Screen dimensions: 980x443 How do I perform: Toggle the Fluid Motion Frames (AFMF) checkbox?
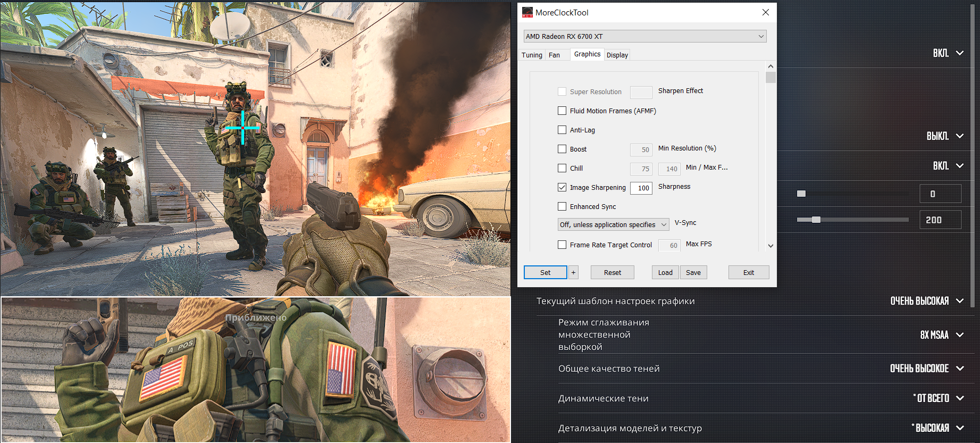click(562, 111)
